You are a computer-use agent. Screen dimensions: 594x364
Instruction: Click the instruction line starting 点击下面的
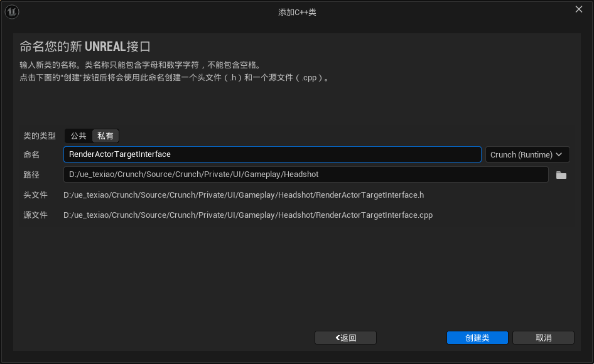point(175,78)
